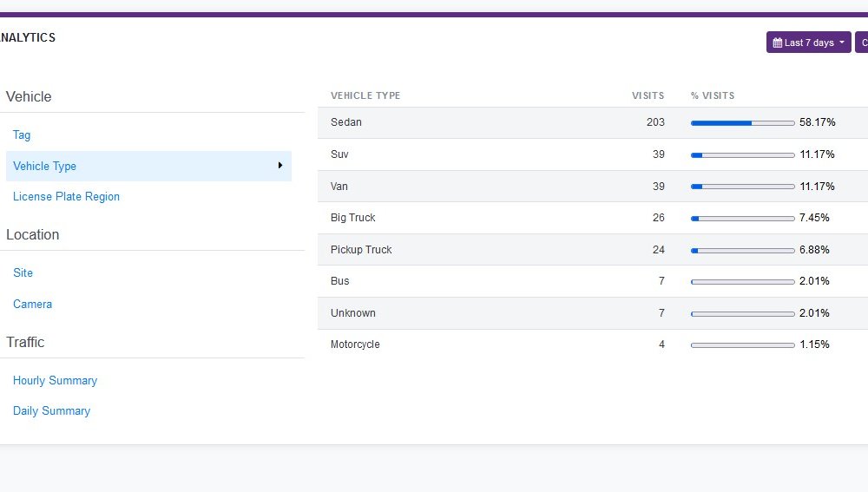
Task: Click the % Visits column header
Action: (713, 95)
